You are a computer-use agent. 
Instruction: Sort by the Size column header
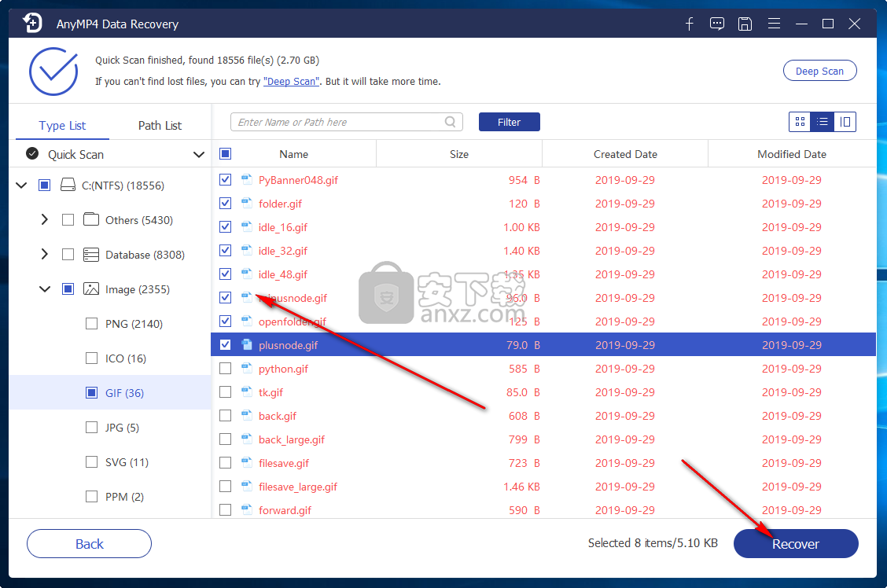pos(458,154)
